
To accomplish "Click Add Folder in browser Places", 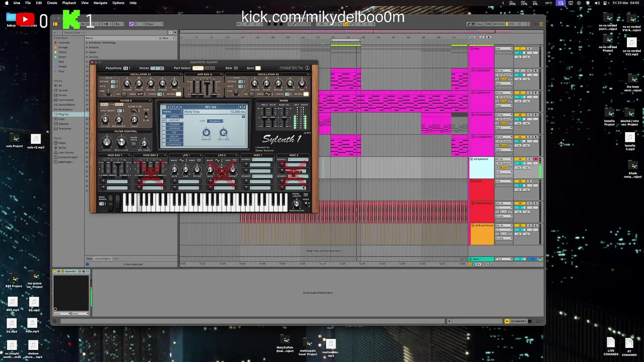I will pos(65,162).
